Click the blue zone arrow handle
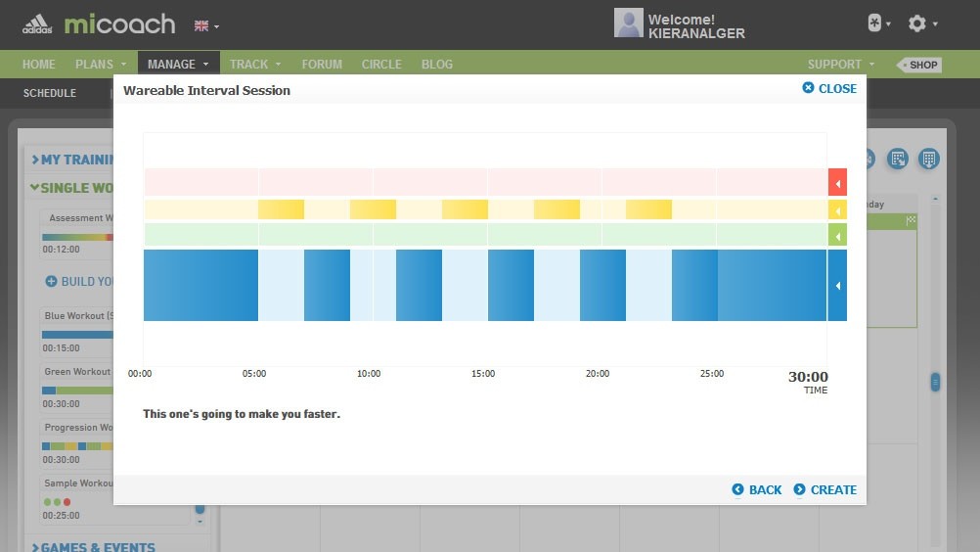This screenshot has width=980, height=552. [837, 286]
